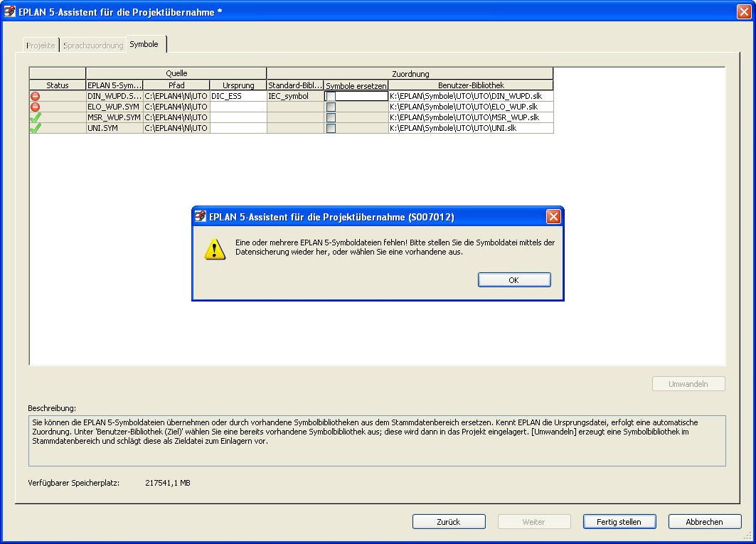
Task: Go back with the Zurück button
Action: click(448, 522)
